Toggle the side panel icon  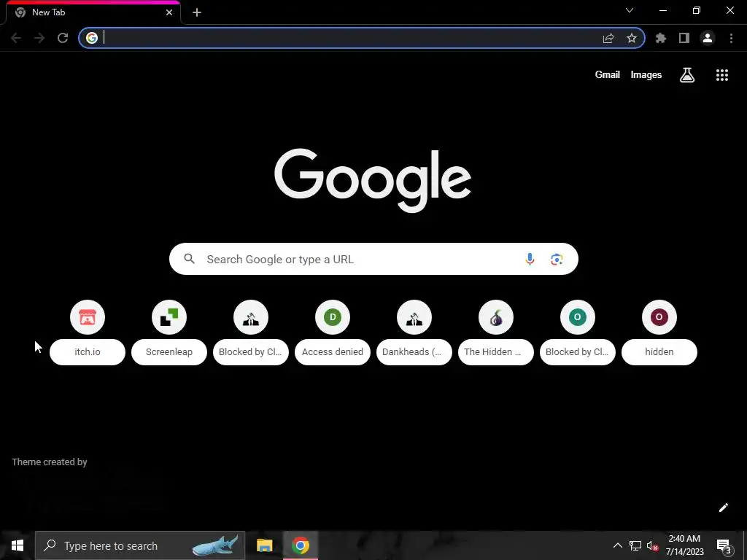pyautogui.click(x=684, y=38)
